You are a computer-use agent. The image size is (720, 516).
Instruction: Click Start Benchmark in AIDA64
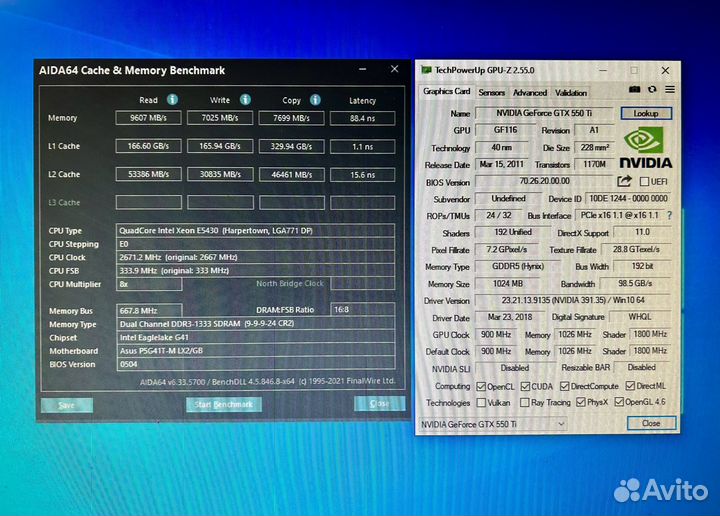click(224, 404)
